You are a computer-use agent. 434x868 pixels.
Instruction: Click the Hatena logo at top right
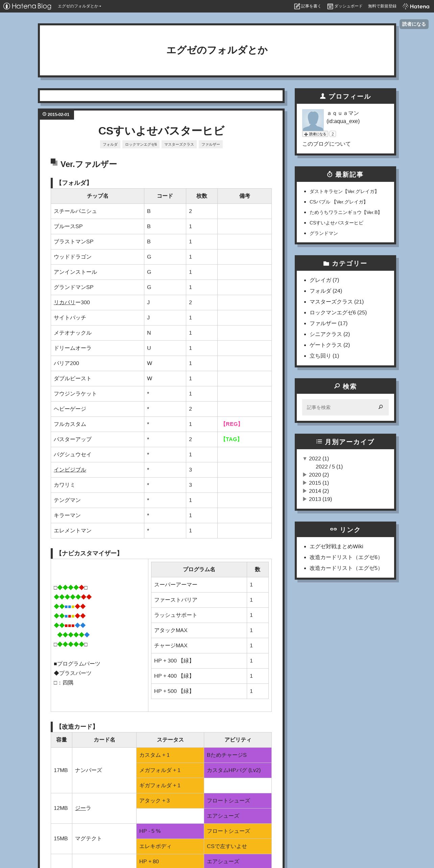click(416, 6)
